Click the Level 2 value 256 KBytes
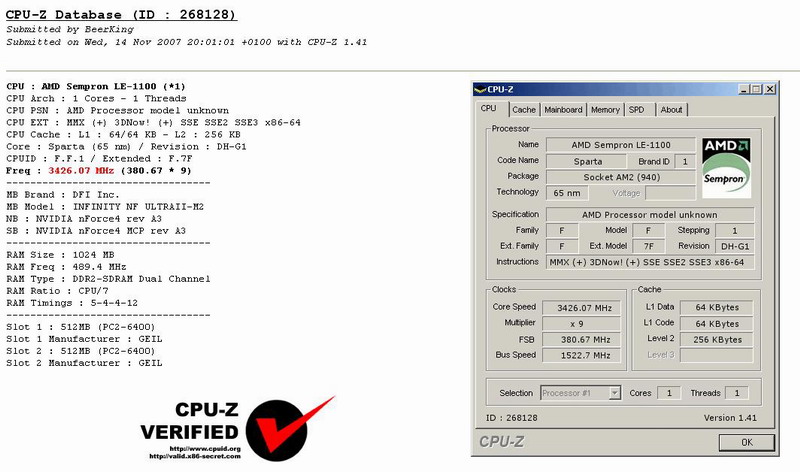This screenshot has height=472, width=800. tap(717, 339)
